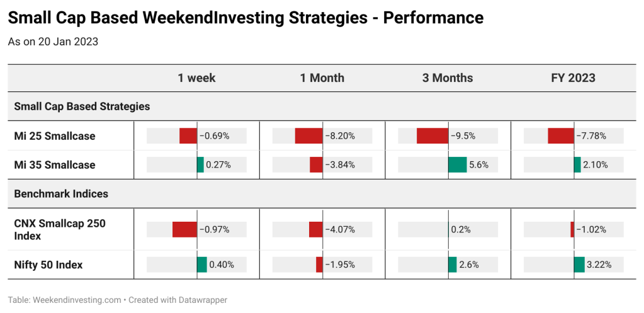Select the 'Nifty 50 Index' row label

click(x=48, y=265)
